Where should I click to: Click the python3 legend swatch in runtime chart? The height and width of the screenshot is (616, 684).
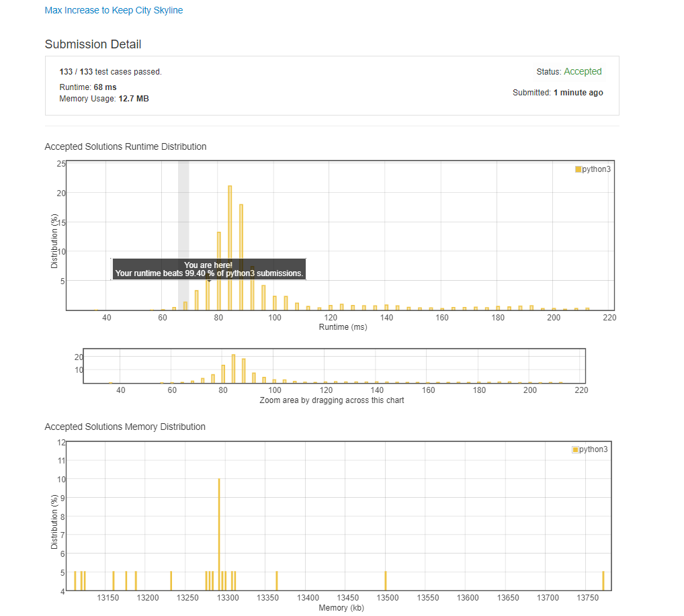point(578,169)
